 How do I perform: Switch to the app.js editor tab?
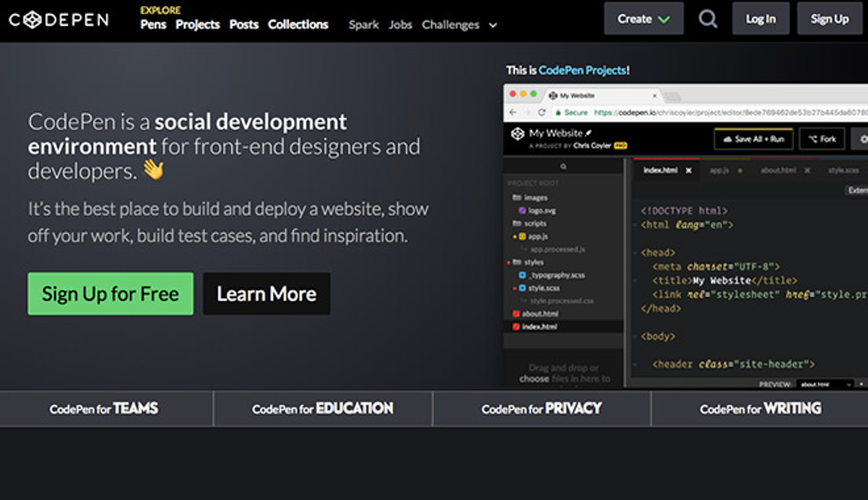coord(719,171)
